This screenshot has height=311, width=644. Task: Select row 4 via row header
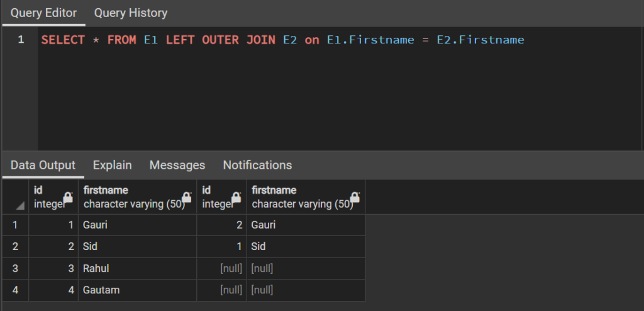click(15, 290)
